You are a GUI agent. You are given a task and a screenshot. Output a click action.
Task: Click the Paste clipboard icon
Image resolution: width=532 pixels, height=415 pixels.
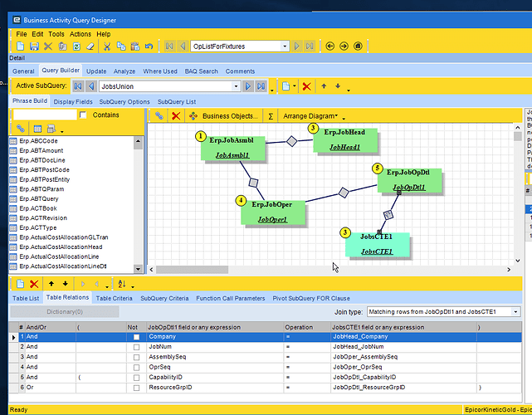click(135, 46)
